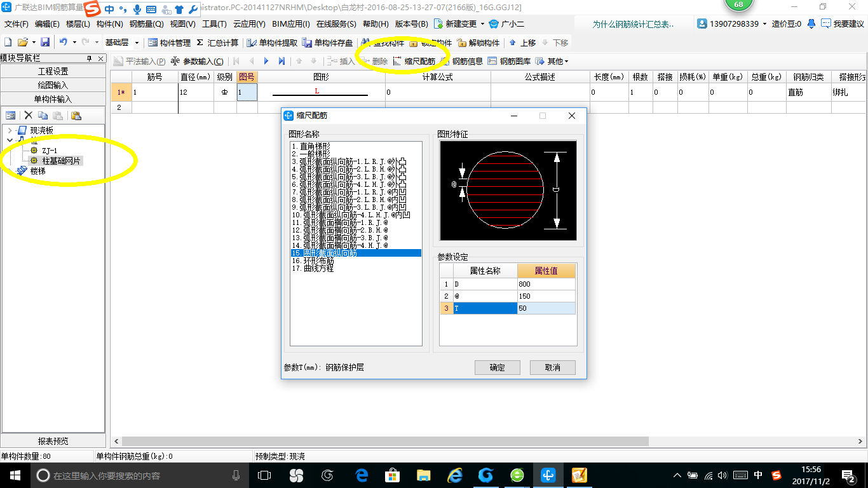Save the project with floppy icon
This screenshot has width=868, height=488.
[45, 43]
